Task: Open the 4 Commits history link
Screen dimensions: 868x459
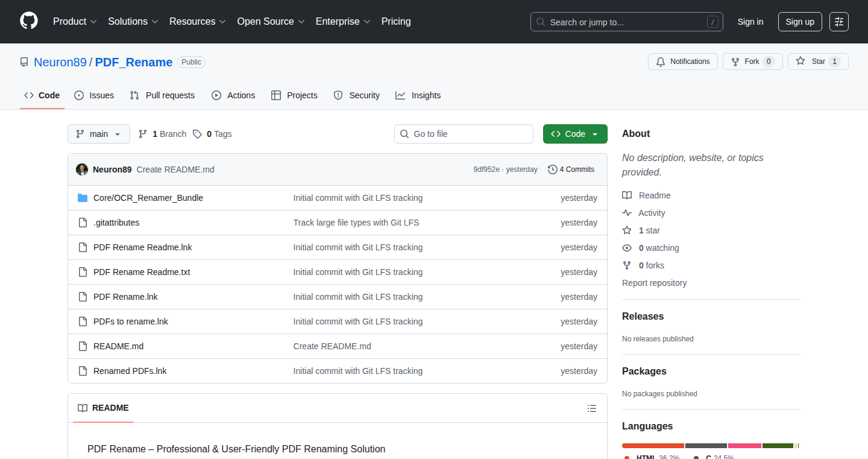Action: coord(571,169)
